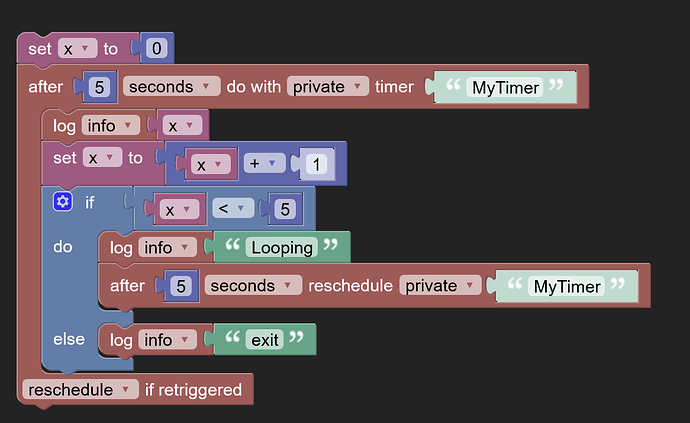Open private dropdown in reschedule timer block

[x=440, y=286]
